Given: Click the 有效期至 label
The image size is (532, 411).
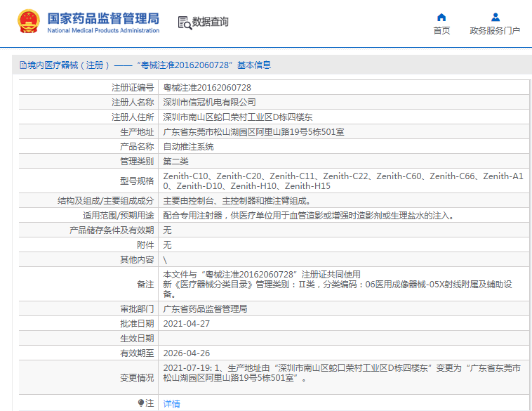Looking at the screenshot, I should click(x=137, y=353).
